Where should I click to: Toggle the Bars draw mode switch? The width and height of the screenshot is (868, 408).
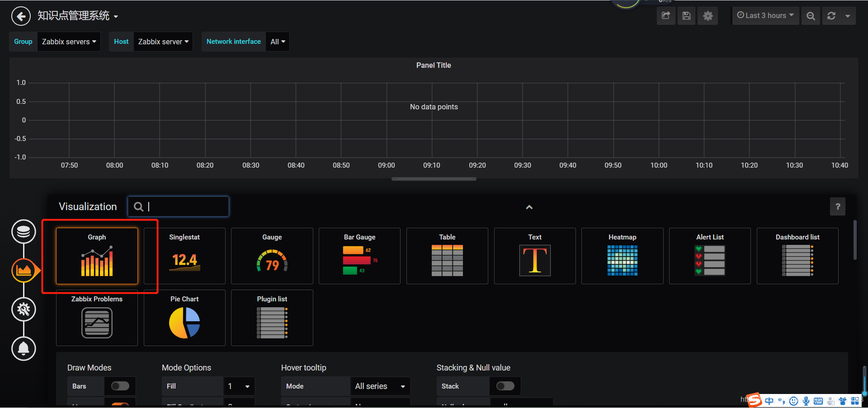point(120,386)
